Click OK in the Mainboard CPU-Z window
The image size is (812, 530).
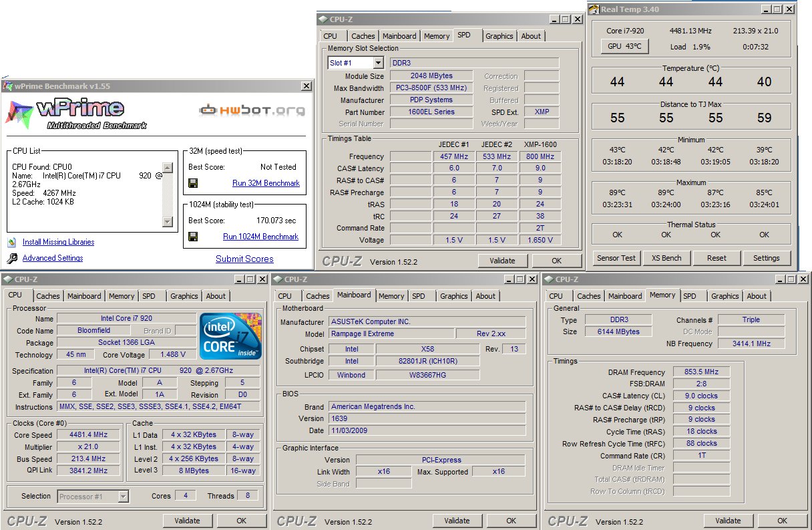[x=511, y=521]
